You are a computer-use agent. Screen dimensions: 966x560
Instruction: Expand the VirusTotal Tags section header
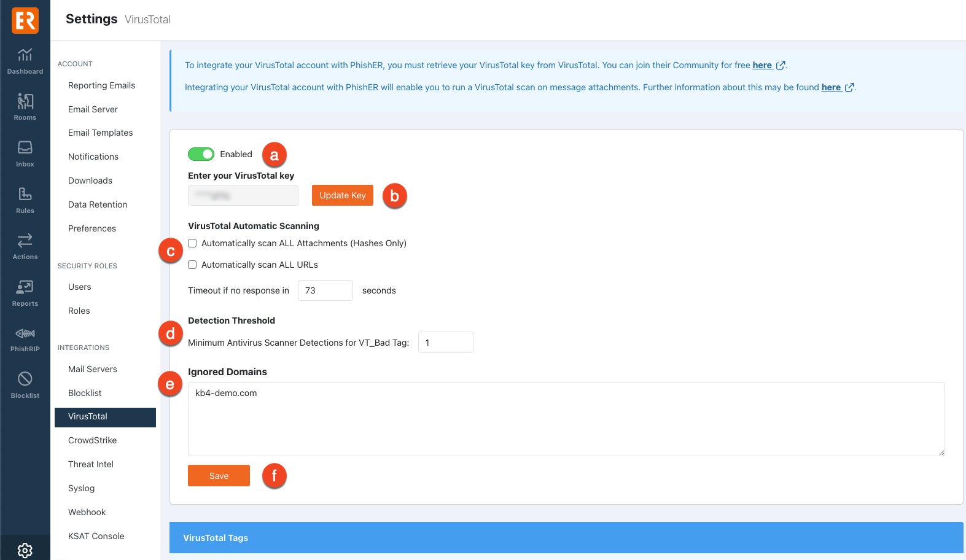tap(566, 538)
